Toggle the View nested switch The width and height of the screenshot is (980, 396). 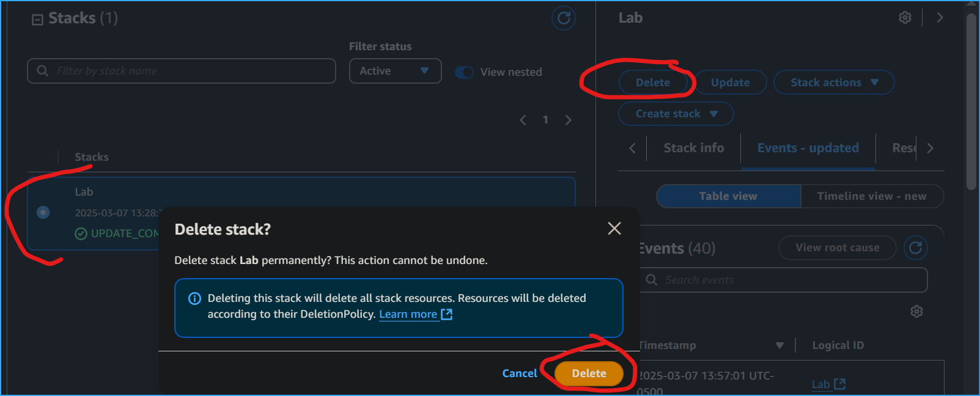point(465,72)
